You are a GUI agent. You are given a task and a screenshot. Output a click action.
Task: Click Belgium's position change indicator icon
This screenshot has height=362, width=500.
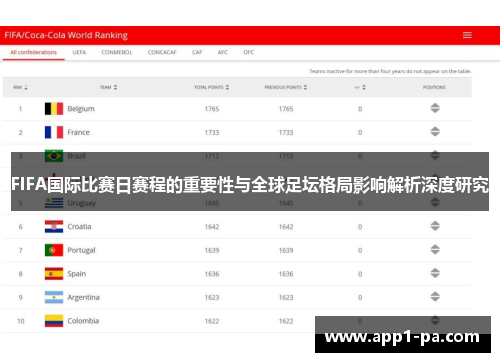[435, 108]
